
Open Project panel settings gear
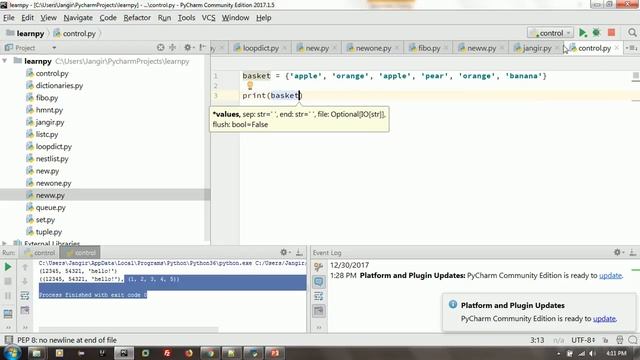pyautogui.click(x=187, y=48)
